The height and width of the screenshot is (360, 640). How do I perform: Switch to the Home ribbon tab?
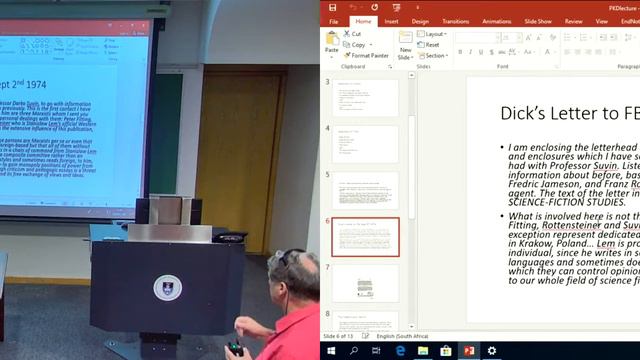pos(363,21)
